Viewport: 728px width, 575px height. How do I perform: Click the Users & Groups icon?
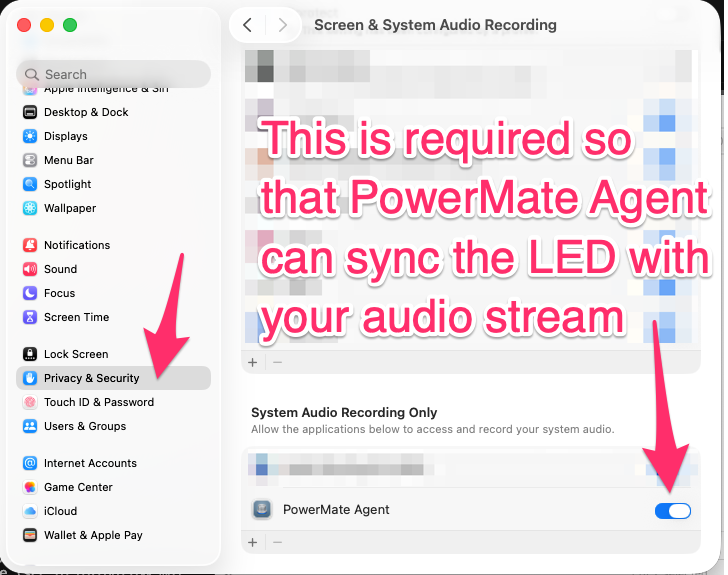pyautogui.click(x=30, y=426)
